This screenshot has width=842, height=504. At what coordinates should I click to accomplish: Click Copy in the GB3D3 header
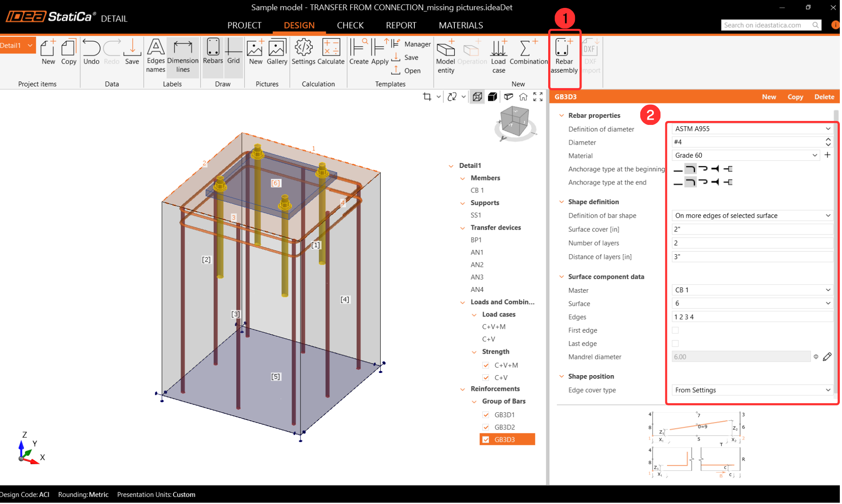coord(795,97)
